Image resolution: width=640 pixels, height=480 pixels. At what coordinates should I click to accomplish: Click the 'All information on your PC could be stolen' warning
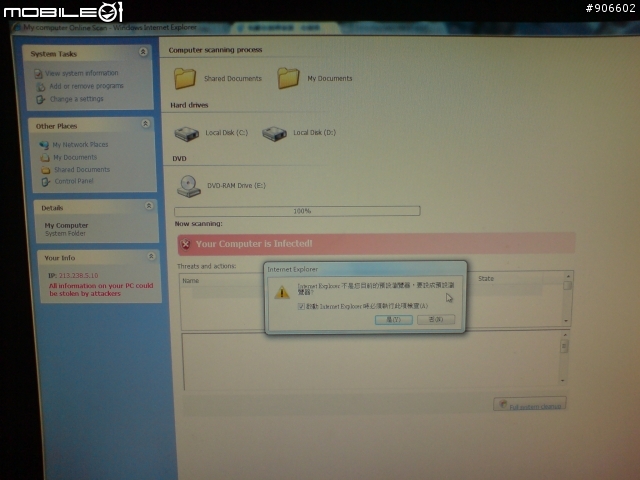(101, 289)
